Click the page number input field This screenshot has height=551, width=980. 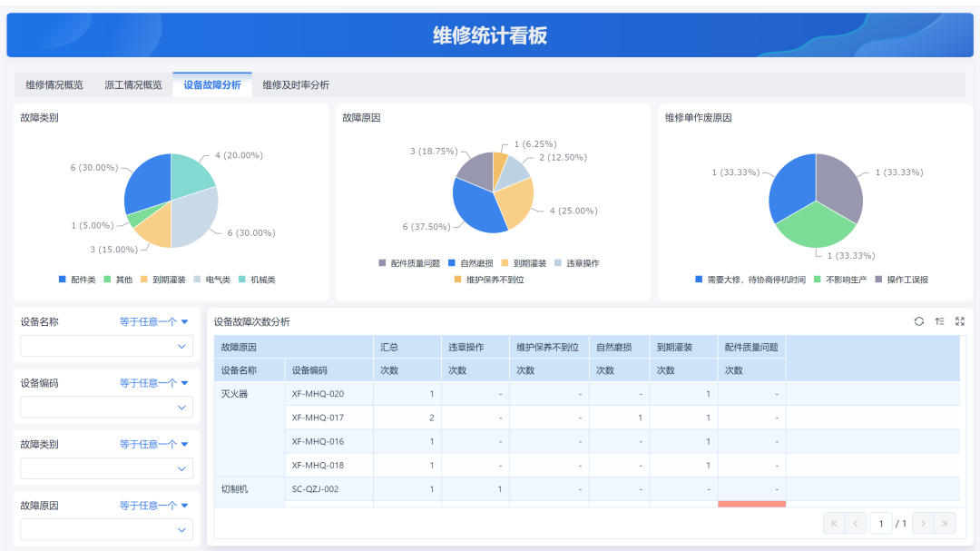(x=880, y=524)
